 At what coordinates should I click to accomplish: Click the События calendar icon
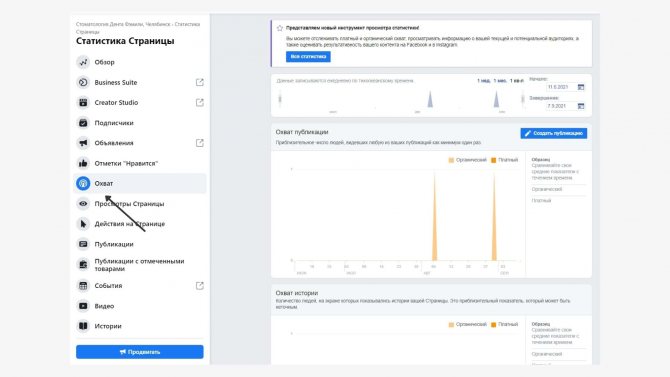click(83, 286)
